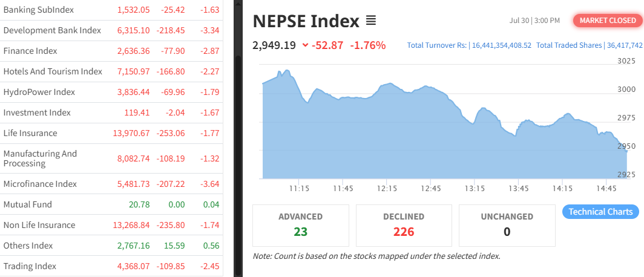644x277 pixels.
Task: Select Investment Index row
Action: [37, 112]
